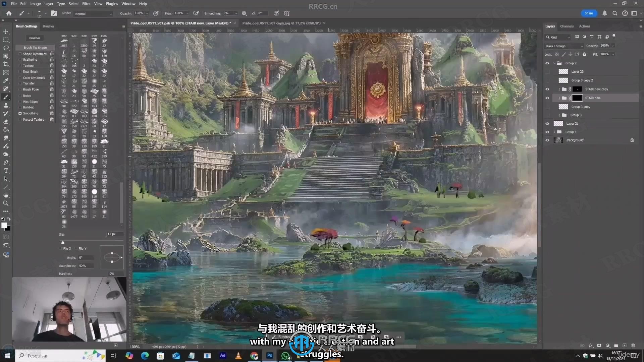Click the Home icon in options bar
This screenshot has height=362, width=644.
point(9,13)
